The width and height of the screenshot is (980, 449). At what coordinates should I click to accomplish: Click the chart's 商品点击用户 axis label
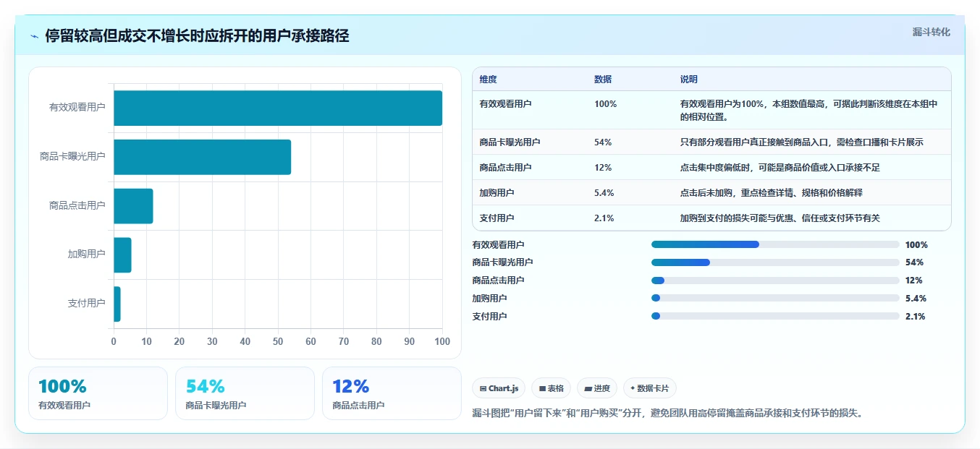pyautogui.click(x=77, y=206)
